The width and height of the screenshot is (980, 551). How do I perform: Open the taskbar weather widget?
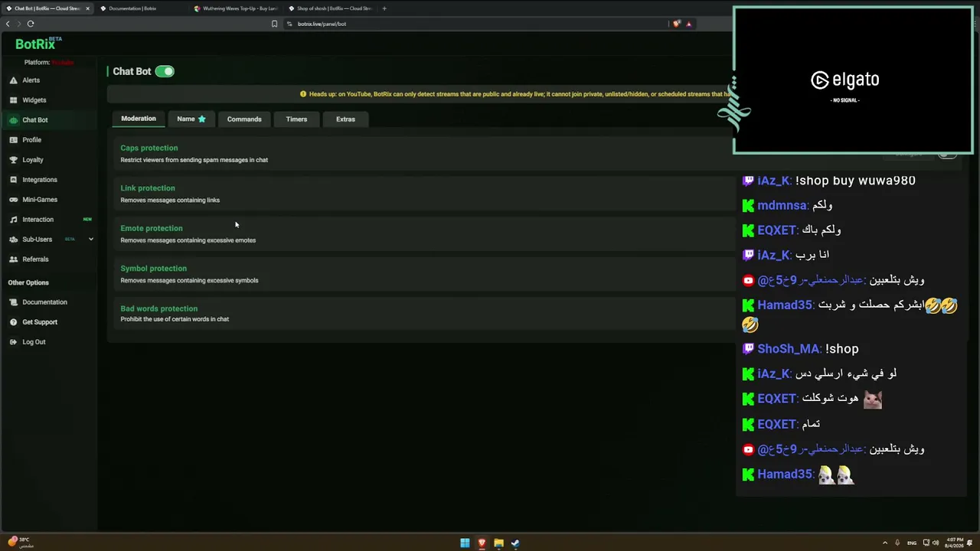[x=21, y=543]
